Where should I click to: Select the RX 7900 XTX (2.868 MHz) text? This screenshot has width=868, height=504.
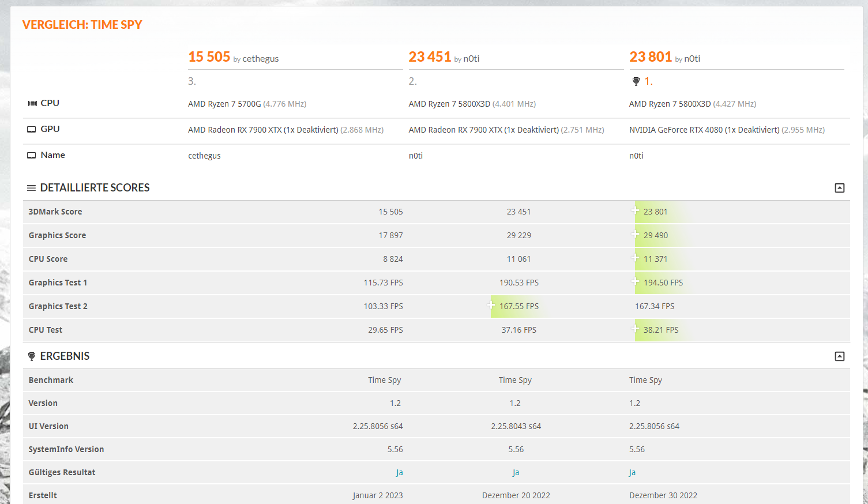(x=285, y=130)
